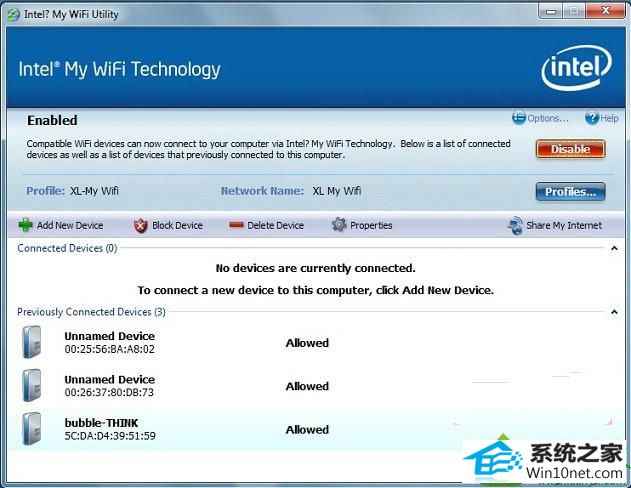This screenshot has height=488, width=631.
Task: Select the bubble-THINK device name
Action: tap(101, 423)
